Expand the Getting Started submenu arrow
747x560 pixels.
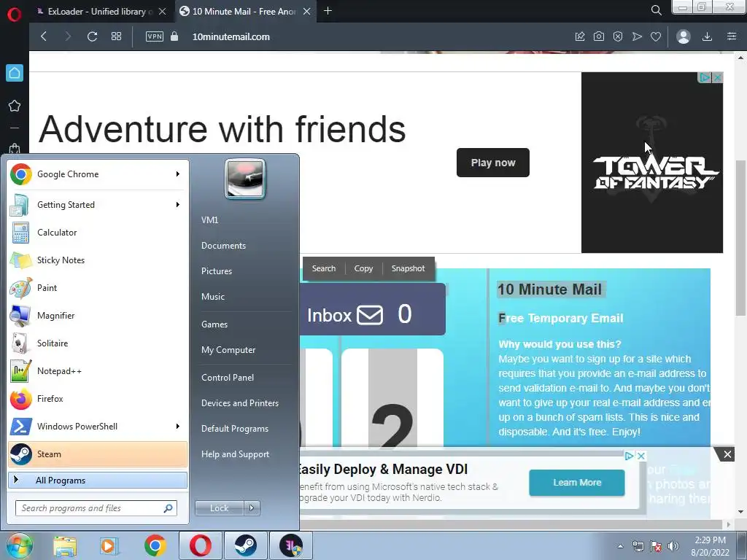tap(178, 205)
